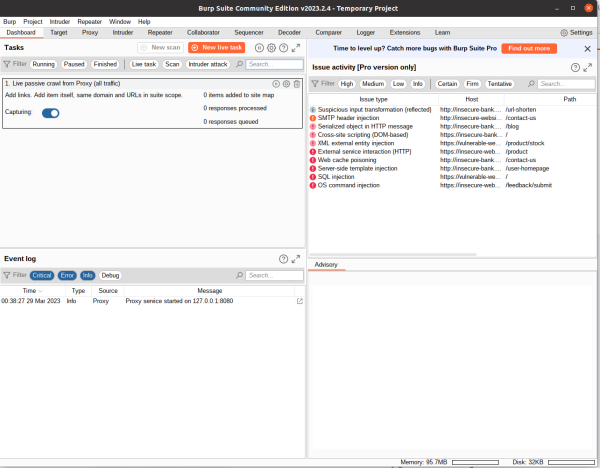600x468 pixels.
Task: Switch to the Proxy tab
Action: click(90, 33)
